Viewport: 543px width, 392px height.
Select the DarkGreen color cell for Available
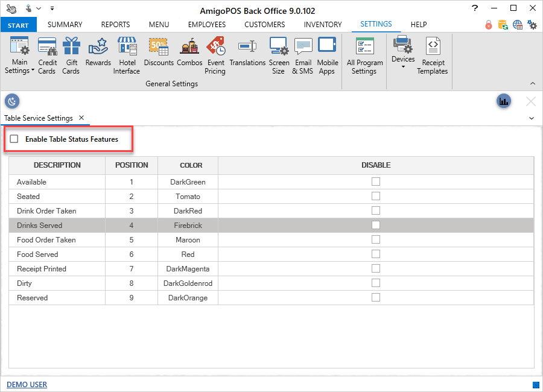coord(188,182)
